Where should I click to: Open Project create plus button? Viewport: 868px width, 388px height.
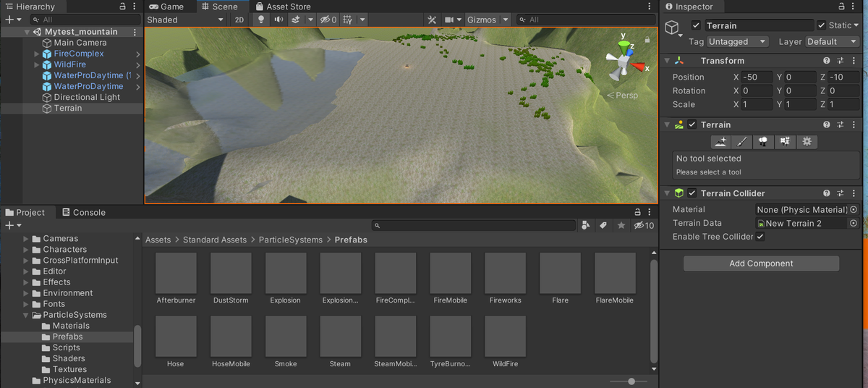(13, 225)
